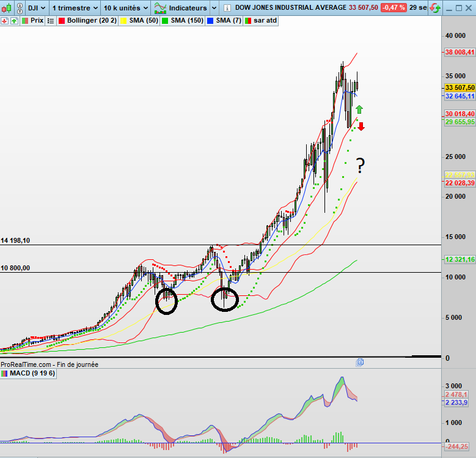Click the info icon beside DOW JONES title

tap(227, 8)
